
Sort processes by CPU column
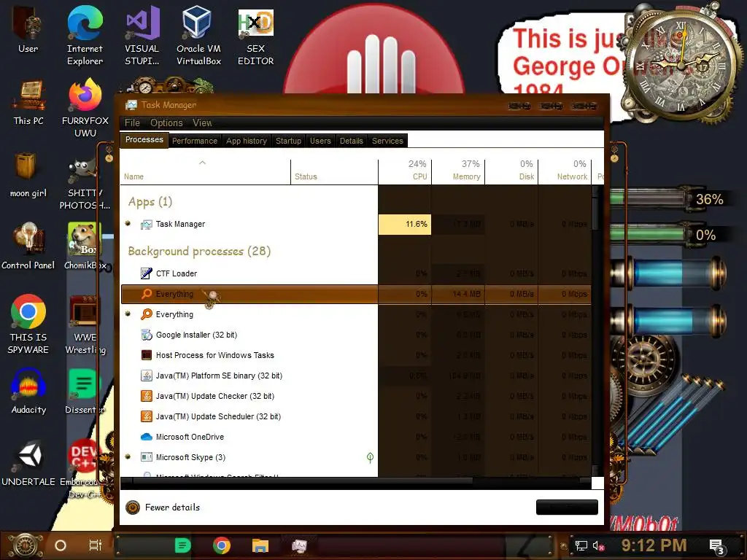point(405,171)
